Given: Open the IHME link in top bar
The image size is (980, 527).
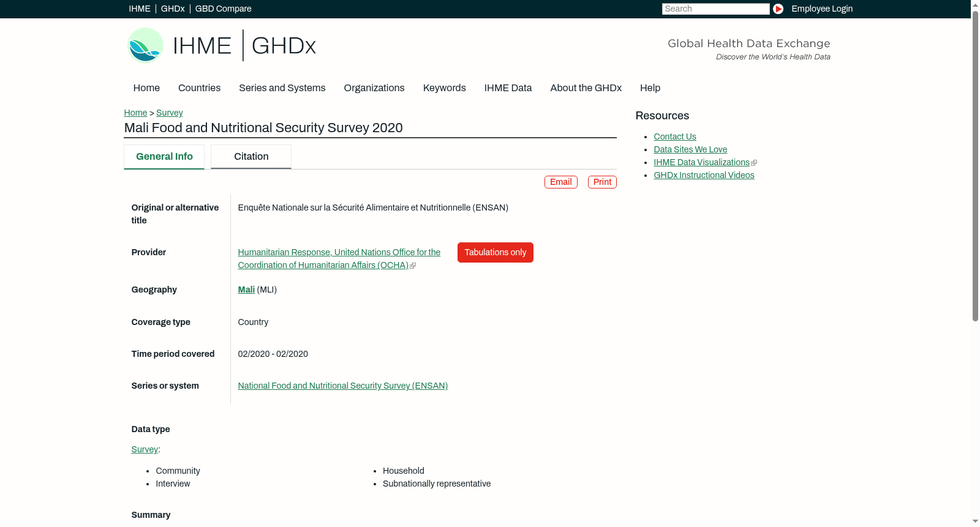Looking at the screenshot, I should 140,9.
